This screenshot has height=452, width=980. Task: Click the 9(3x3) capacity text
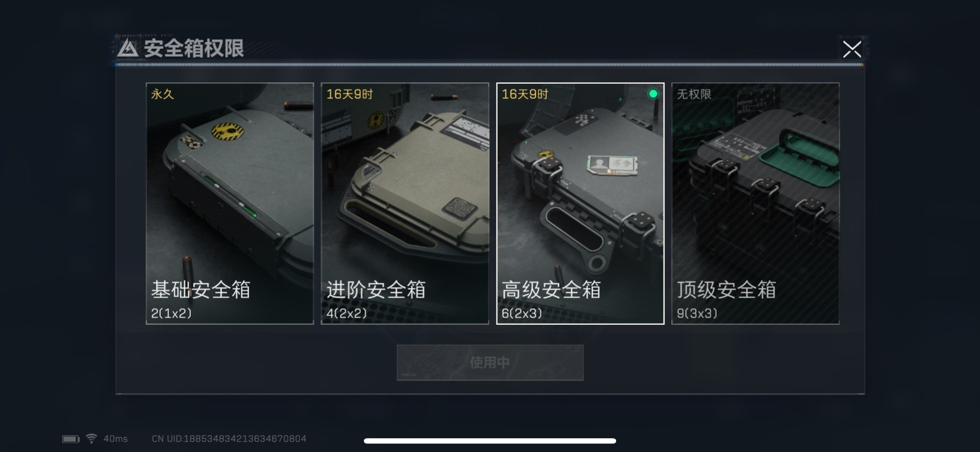697,313
